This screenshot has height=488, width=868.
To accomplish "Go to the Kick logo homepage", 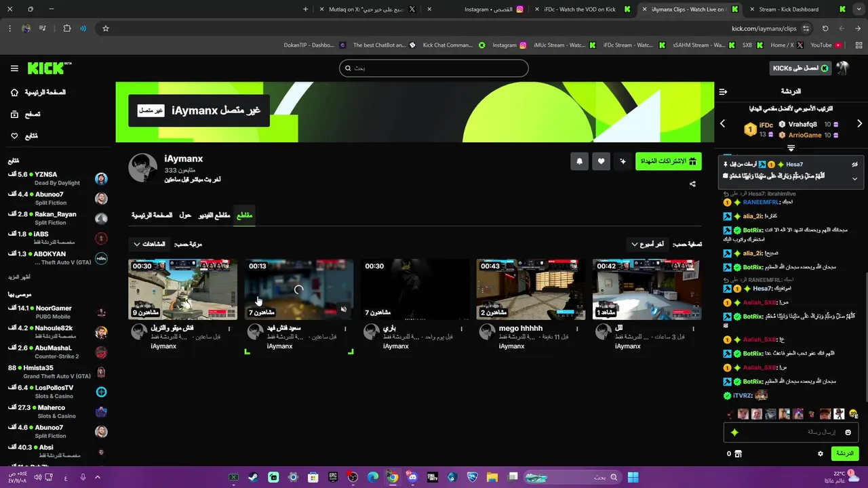I will [49, 68].
